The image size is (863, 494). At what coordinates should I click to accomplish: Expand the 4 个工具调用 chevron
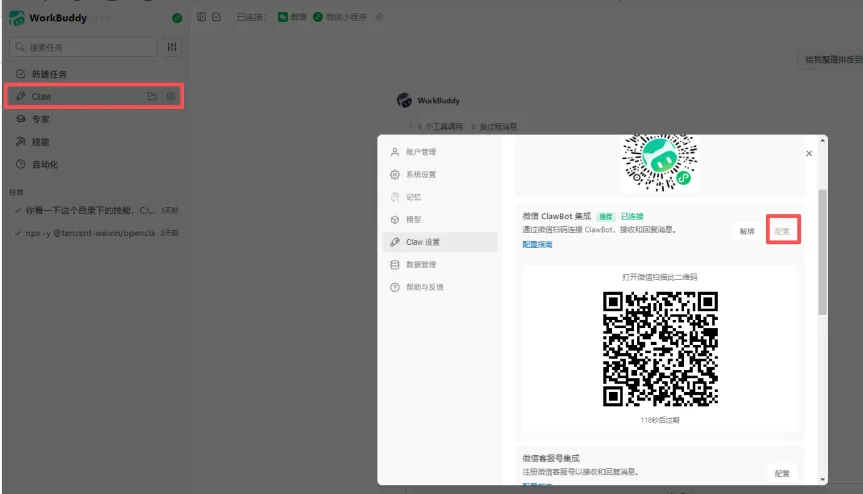click(x=410, y=127)
